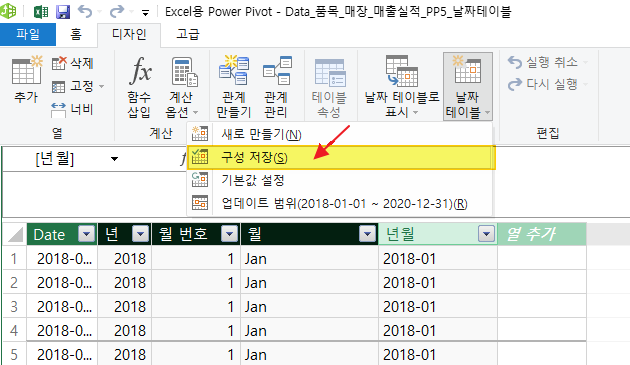Click the 구성 저장 calendar icon
This screenshot has width=630, height=365.
coord(200,157)
